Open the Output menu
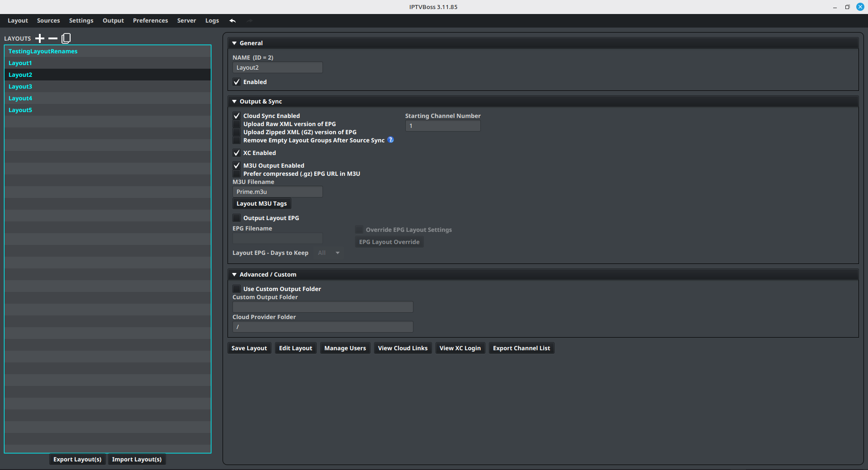 (113, 20)
